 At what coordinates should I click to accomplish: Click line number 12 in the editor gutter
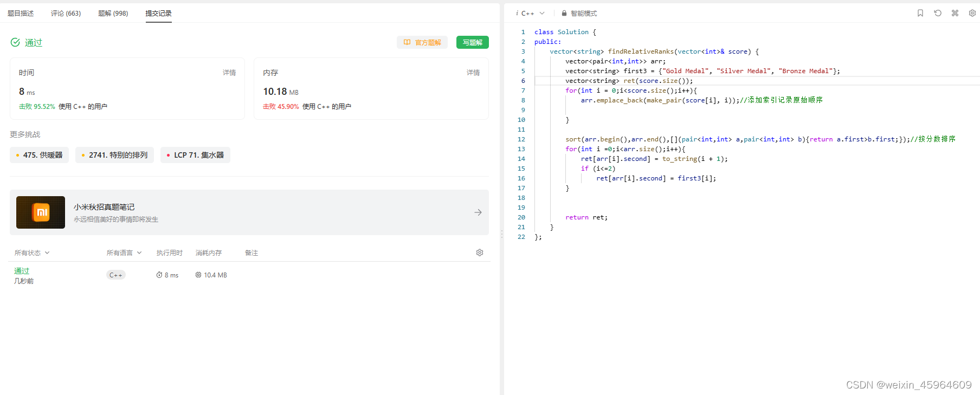coord(521,139)
